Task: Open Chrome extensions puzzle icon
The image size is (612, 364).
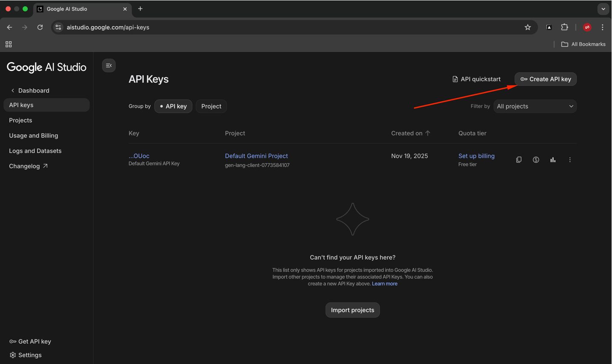Action: pyautogui.click(x=564, y=27)
